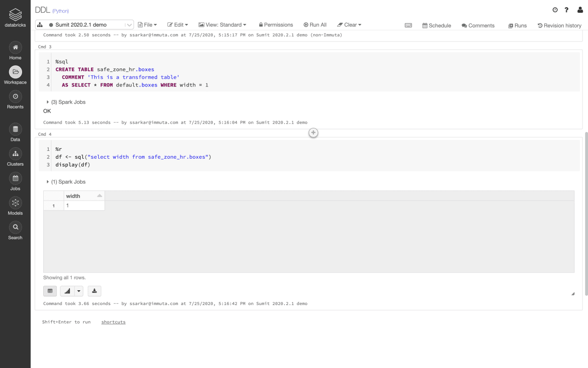Open the keyboard shortcuts icon
This screenshot has height=368, width=588.
(408, 25)
